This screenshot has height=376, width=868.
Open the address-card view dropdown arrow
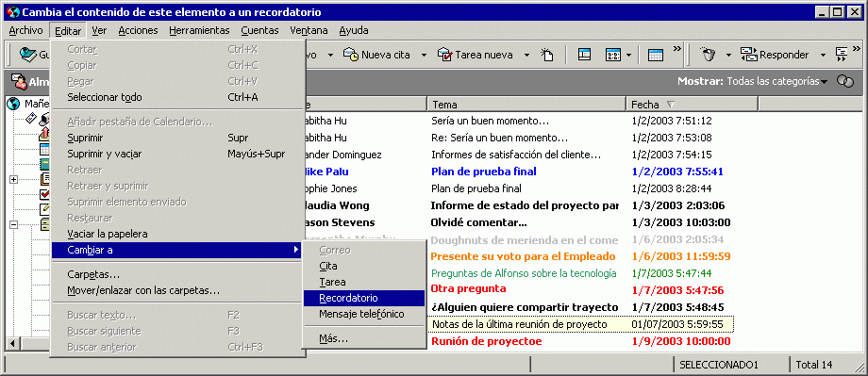629,55
